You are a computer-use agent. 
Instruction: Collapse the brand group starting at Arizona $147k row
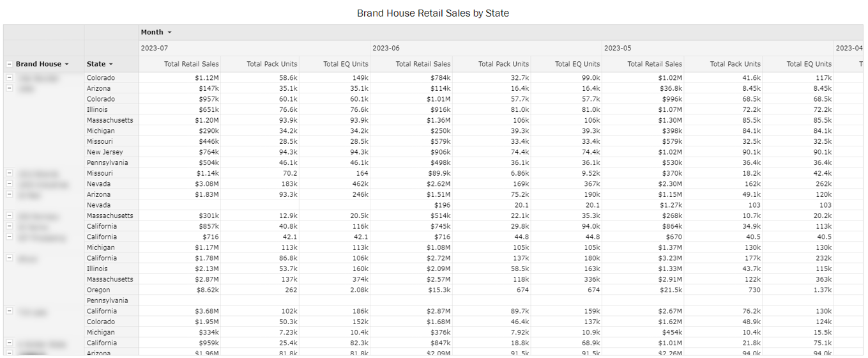click(x=10, y=88)
